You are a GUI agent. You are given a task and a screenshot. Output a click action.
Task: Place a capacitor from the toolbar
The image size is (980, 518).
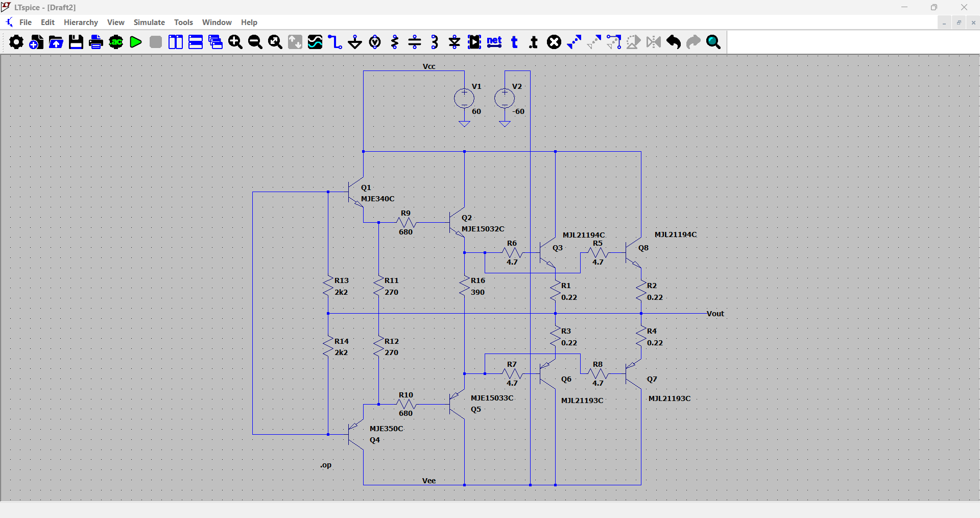click(x=415, y=42)
